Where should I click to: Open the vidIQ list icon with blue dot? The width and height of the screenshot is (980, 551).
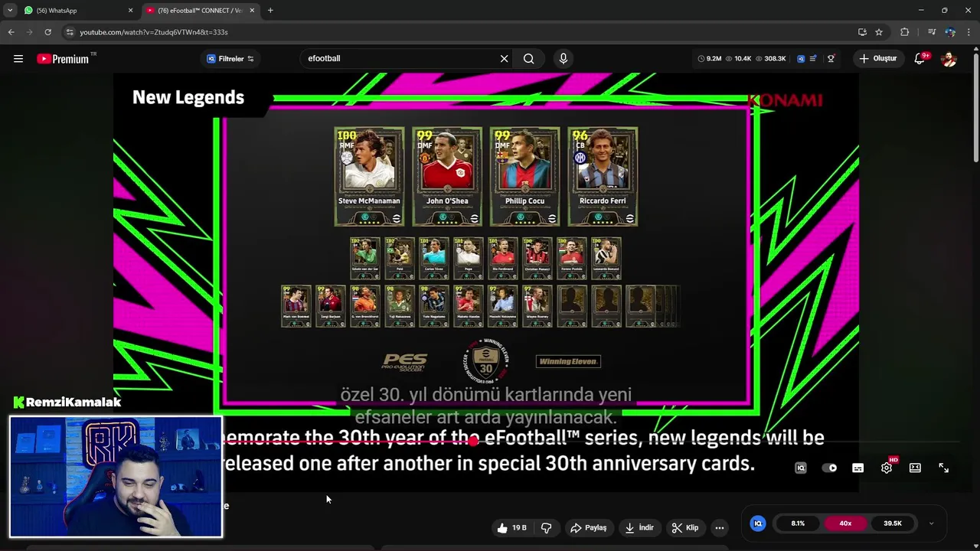click(x=813, y=59)
